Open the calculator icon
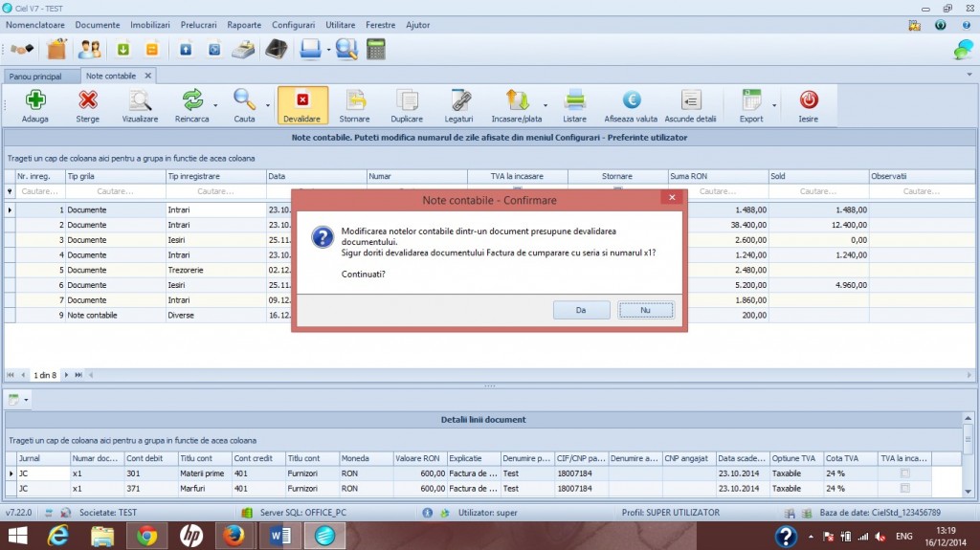Screen dimensions: 980x550 [x=375, y=49]
